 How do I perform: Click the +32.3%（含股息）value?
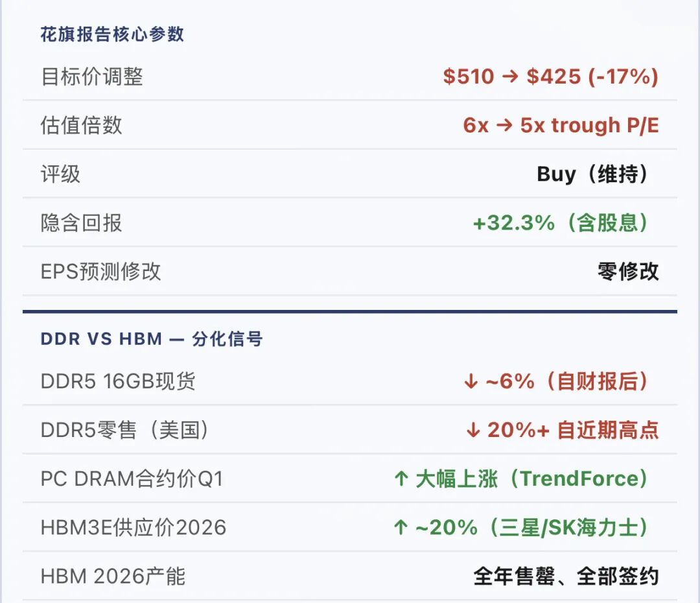tap(561, 223)
